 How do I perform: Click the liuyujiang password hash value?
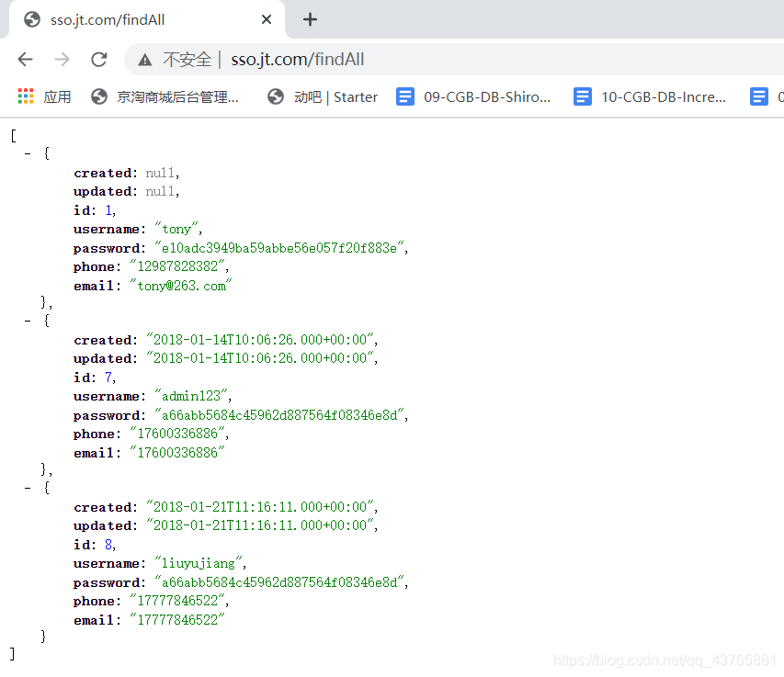279,582
